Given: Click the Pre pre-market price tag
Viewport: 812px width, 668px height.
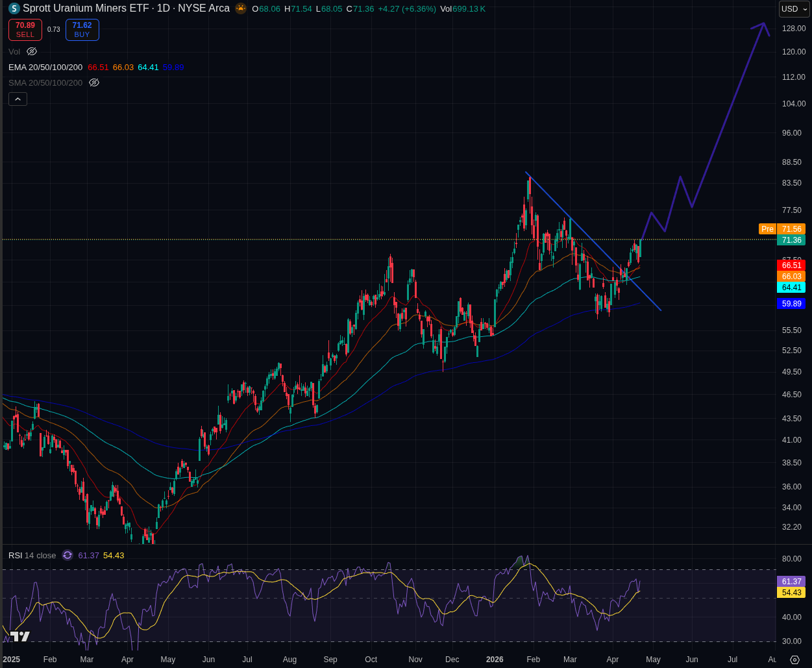Looking at the screenshot, I should pyautogui.click(x=767, y=229).
